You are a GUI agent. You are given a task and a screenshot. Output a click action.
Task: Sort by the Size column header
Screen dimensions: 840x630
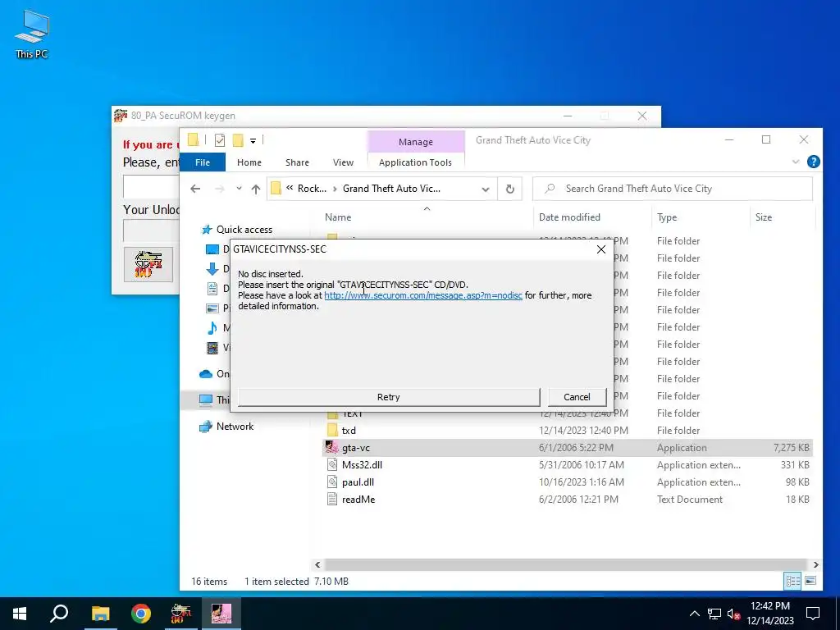tap(764, 217)
